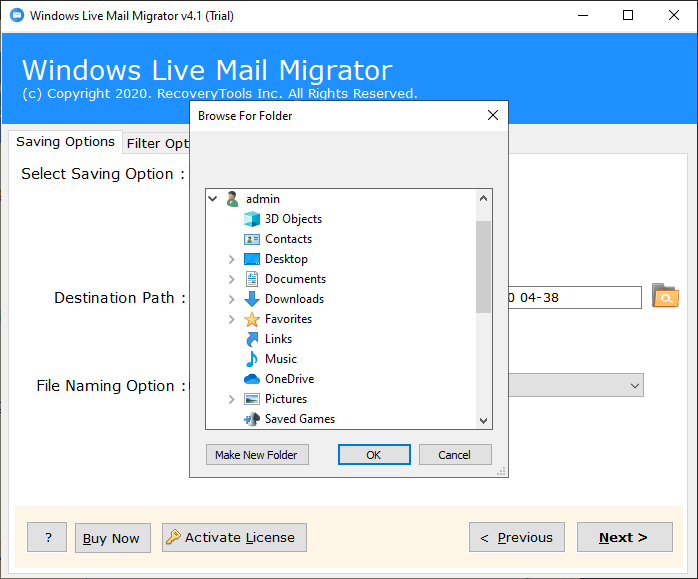Confirm folder selection with OK
Viewport: 698px width, 579px height.
point(374,455)
